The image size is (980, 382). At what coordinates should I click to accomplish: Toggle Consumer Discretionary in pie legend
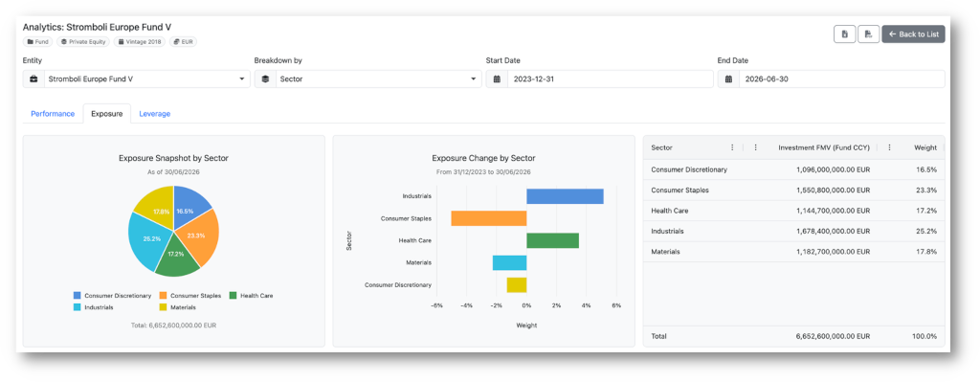(x=113, y=295)
